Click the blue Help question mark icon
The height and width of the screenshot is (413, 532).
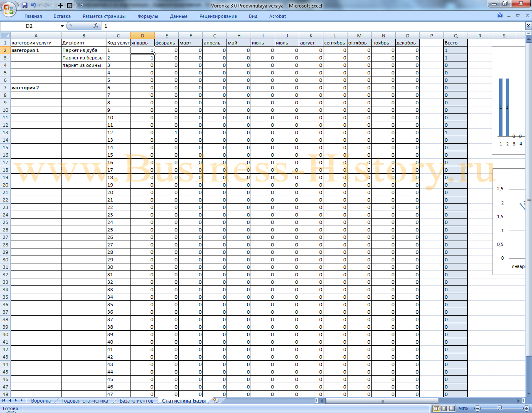[x=500, y=16]
